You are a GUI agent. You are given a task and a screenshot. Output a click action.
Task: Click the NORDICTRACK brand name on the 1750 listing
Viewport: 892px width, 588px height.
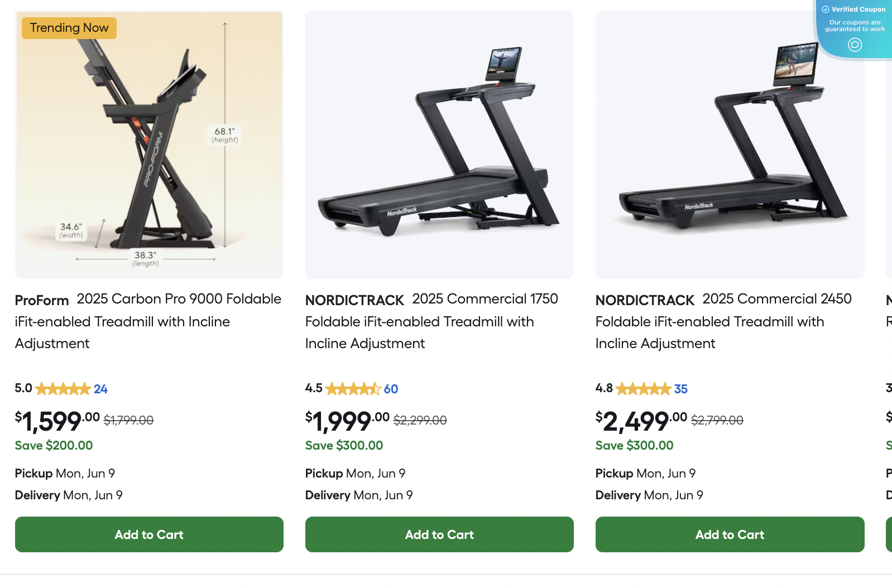[x=354, y=300]
